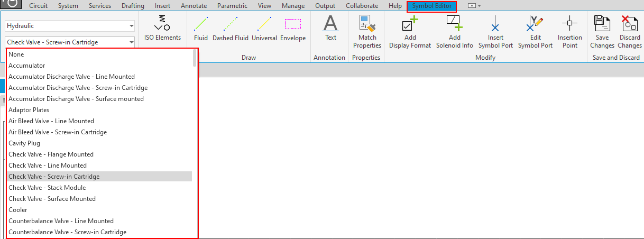The height and width of the screenshot is (239, 644).
Task: Choose Accumulator from the list
Action: [x=99, y=66]
